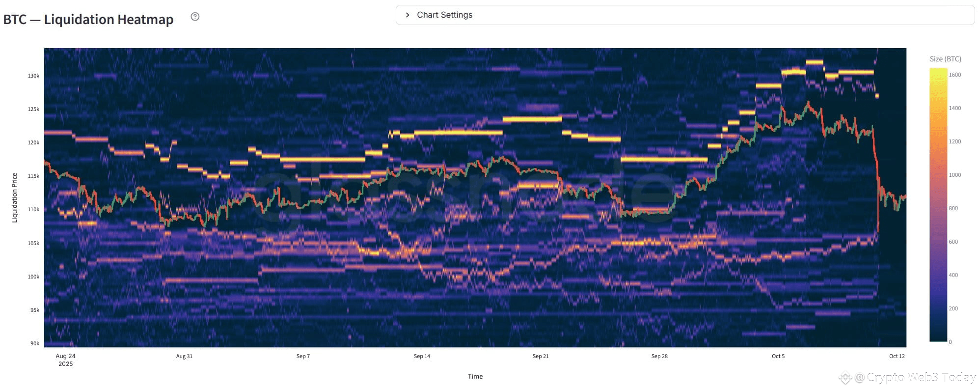Click the Oct 12 date label
This screenshot has width=980, height=390.
point(897,356)
